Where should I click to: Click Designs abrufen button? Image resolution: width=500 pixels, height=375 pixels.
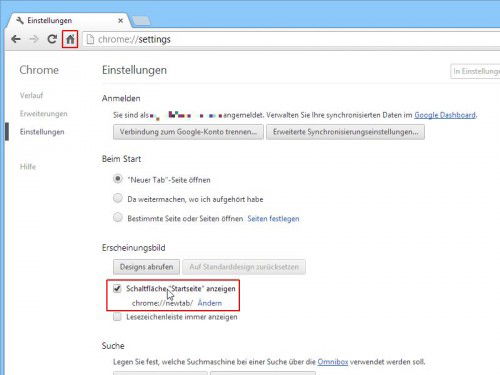[146, 267]
